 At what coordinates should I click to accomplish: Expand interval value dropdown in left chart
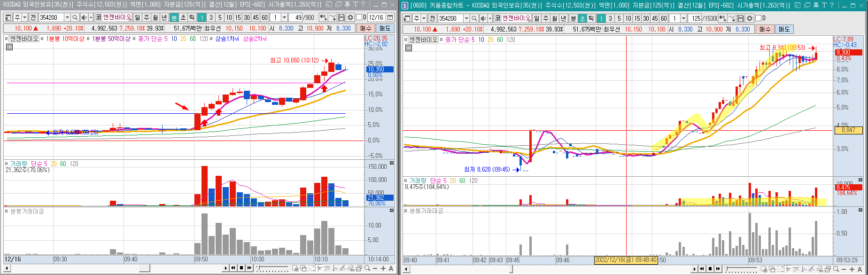(x=284, y=17)
